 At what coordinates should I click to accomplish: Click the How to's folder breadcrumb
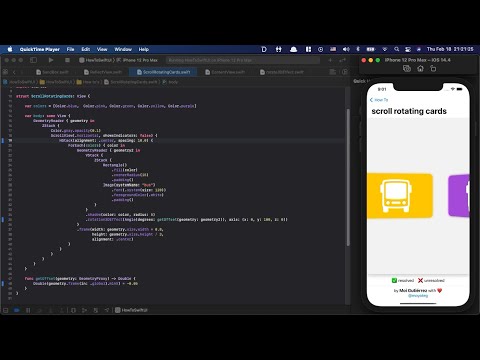click(88, 82)
